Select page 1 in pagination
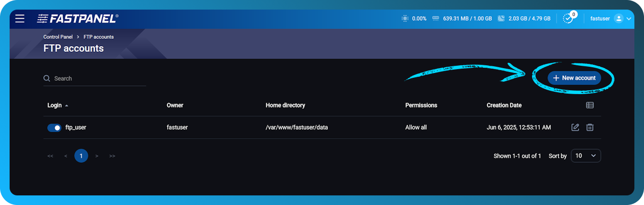Viewport: 644px width, 205px height. coord(81,156)
